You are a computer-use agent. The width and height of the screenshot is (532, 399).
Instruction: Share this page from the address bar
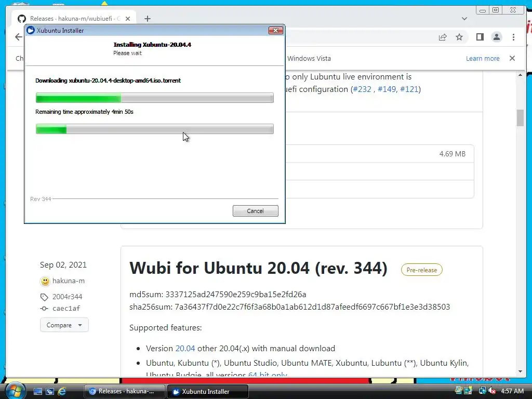[x=443, y=37]
